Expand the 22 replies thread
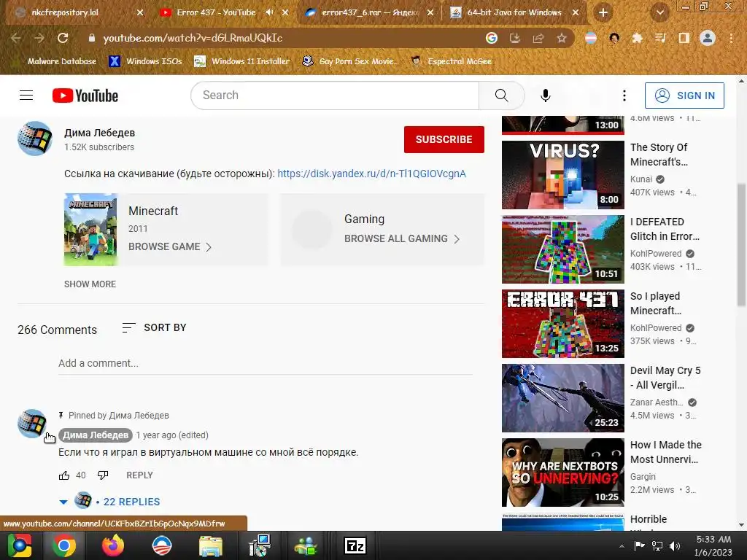747x560 pixels. click(132, 502)
